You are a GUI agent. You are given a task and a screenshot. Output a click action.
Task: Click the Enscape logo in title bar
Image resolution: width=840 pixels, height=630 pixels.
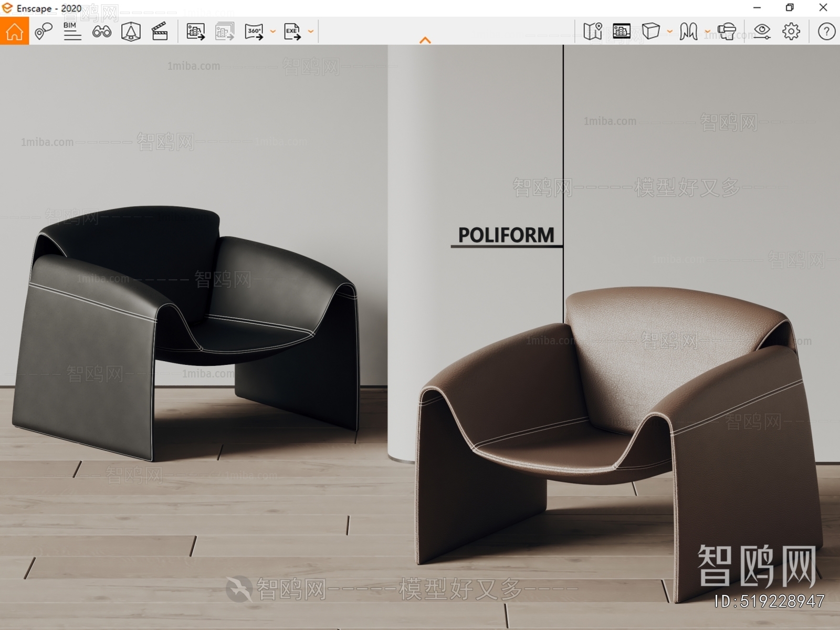7,8
